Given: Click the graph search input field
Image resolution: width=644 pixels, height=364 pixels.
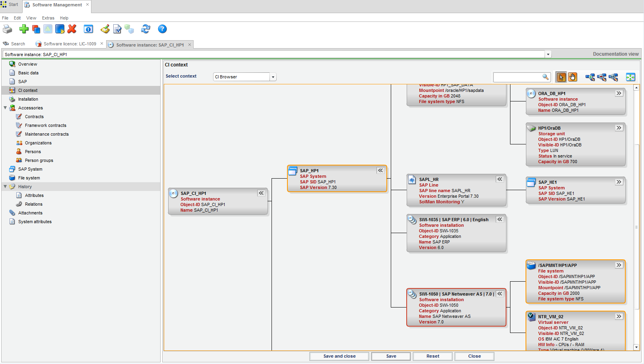Looking at the screenshot, I should [x=518, y=77].
